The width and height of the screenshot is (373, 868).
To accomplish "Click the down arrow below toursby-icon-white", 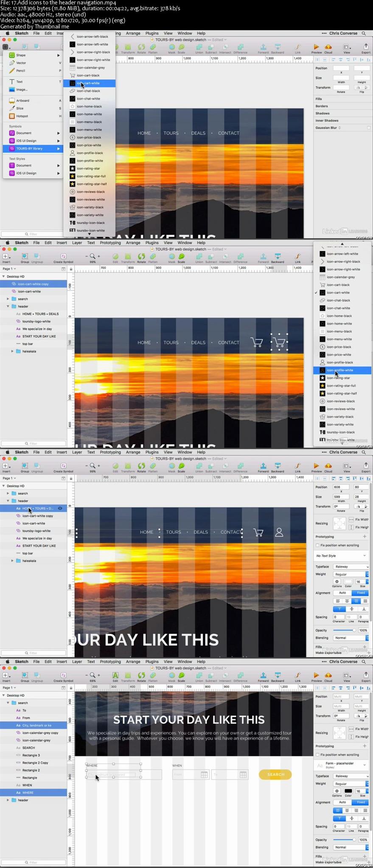I will click(x=89, y=234).
